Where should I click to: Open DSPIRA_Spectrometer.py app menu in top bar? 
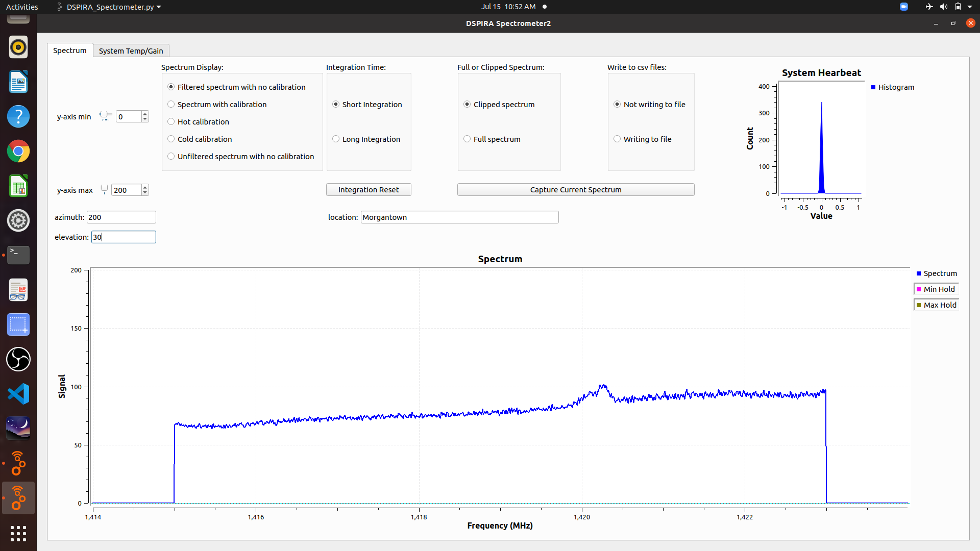(x=109, y=7)
